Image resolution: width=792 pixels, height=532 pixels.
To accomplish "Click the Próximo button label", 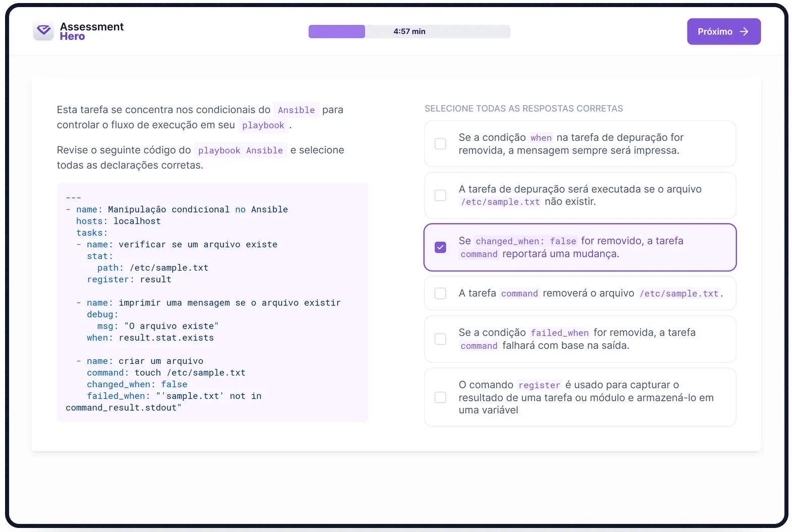I will coord(715,31).
